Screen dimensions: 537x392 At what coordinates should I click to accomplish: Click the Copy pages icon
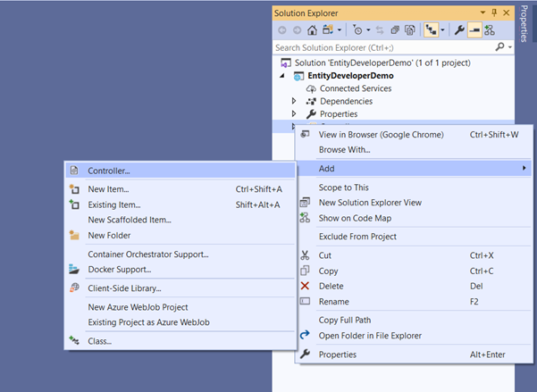coord(305,271)
